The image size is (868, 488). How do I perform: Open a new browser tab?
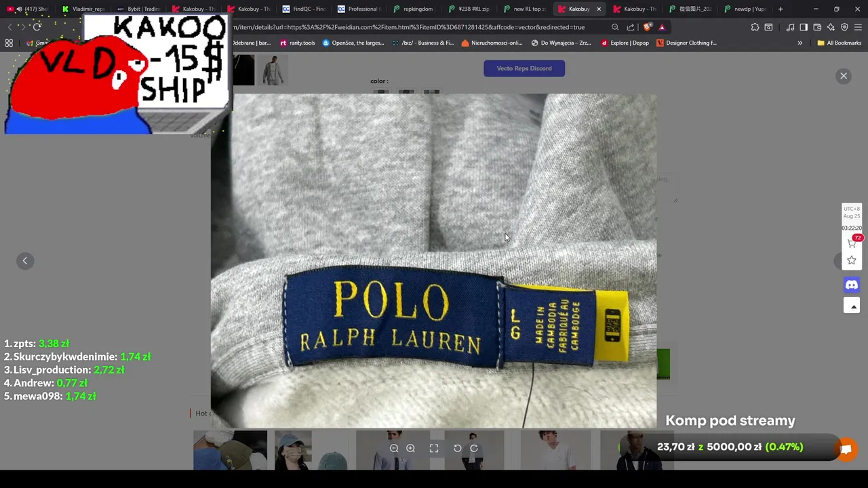(781, 9)
